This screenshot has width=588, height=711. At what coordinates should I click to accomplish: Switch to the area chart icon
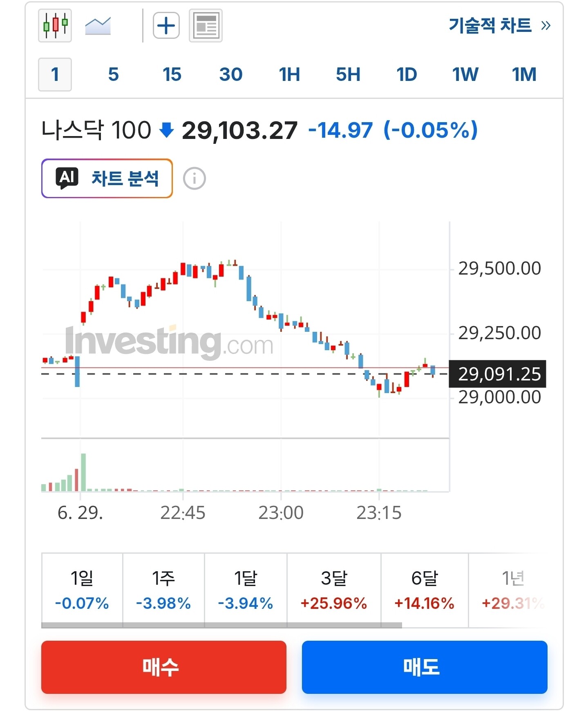(x=98, y=26)
